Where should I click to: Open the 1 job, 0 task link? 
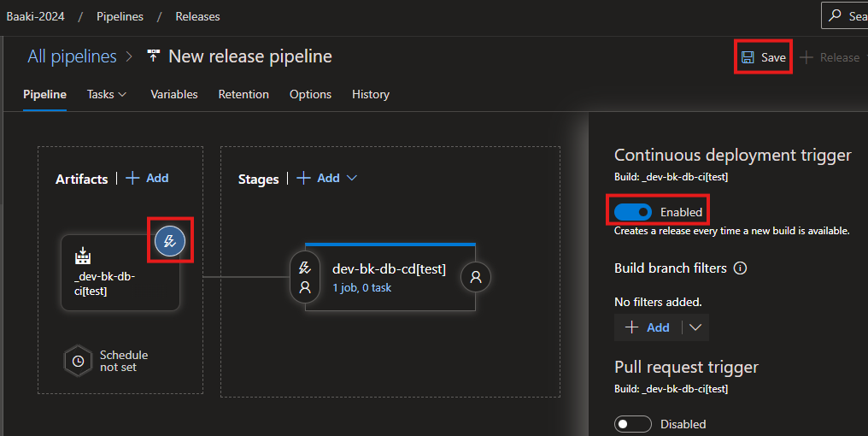click(x=361, y=287)
